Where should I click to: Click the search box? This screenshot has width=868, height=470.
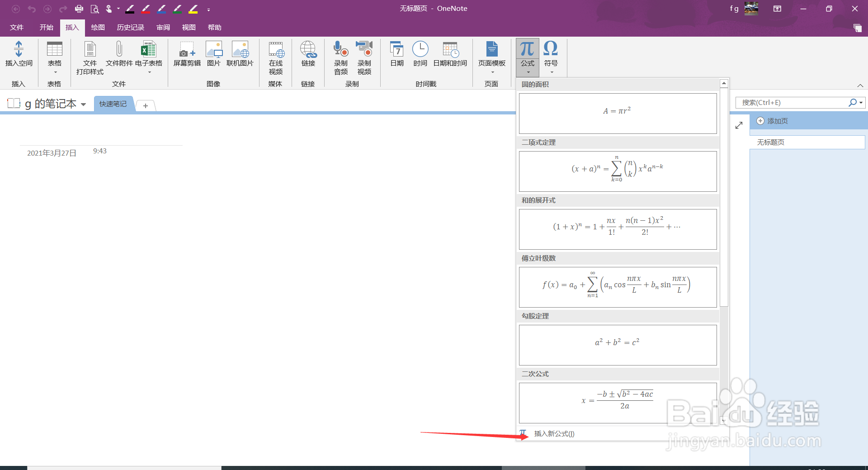pyautogui.click(x=792, y=103)
